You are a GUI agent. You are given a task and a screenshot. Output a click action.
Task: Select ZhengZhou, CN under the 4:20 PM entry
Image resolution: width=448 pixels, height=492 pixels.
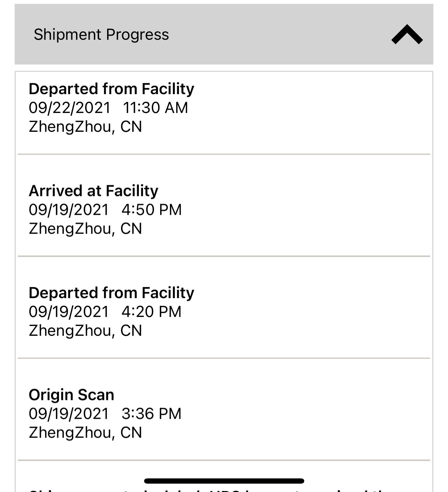click(85, 331)
